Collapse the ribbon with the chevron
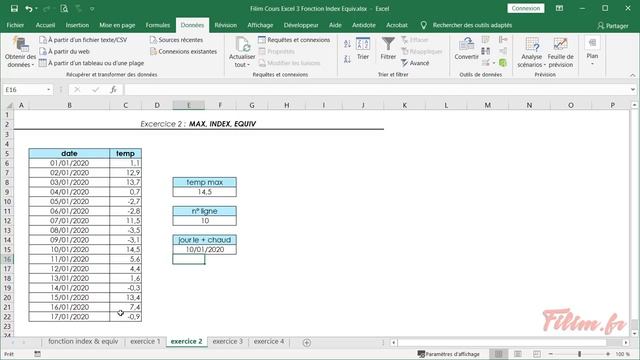 pyautogui.click(x=632, y=75)
